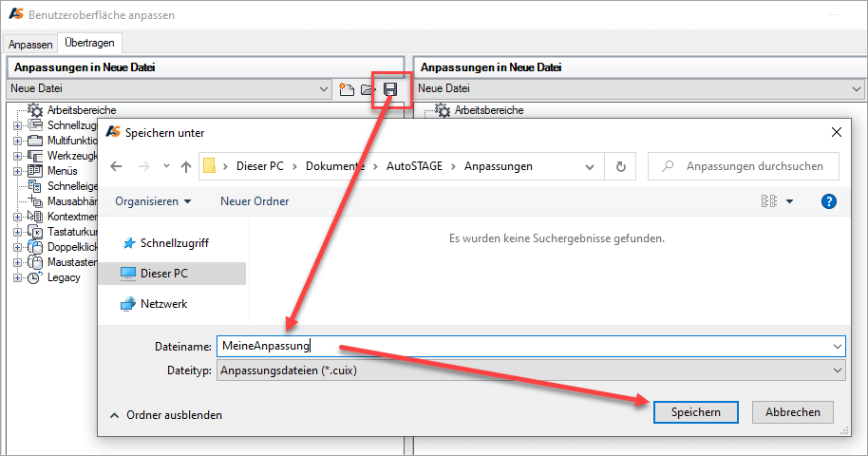The width and height of the screenshot is (868, 456).
Task: Switch to the Übertragen tab
Action: click(89, 43)
